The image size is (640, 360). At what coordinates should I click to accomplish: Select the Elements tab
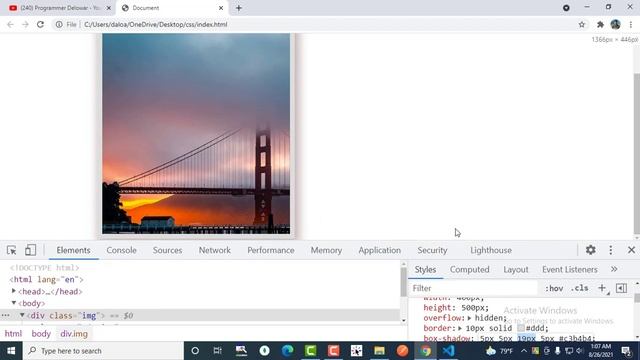point(73,250)
